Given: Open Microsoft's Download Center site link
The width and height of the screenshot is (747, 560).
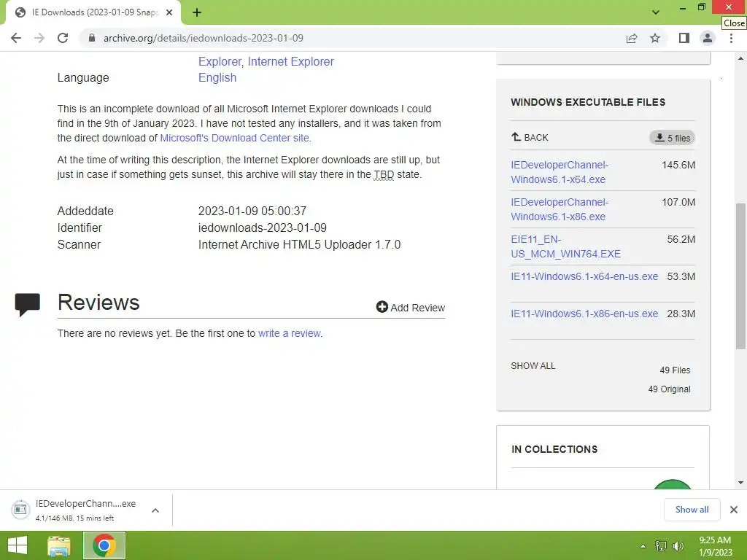Looking at the screenshot, I should 234,138.
